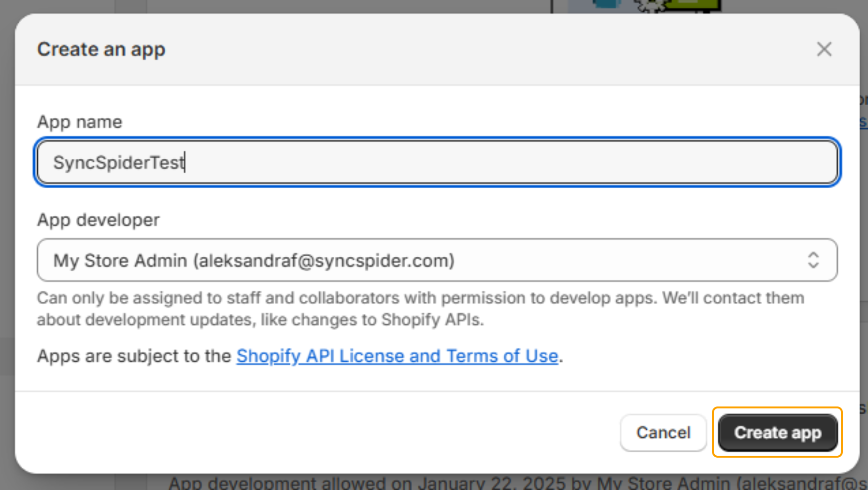This screenshot has width=868, height=490.
Task: Close the Create an app dialog
Action: 824,49
